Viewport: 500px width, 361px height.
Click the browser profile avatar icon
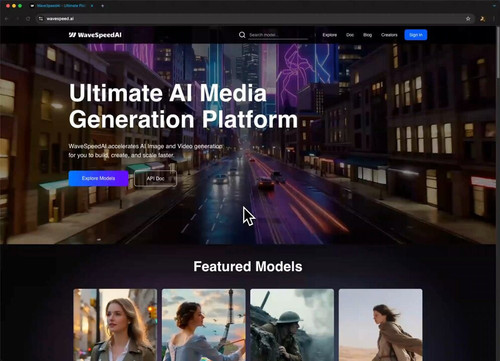pyautogui.click(x=482, y=19)
